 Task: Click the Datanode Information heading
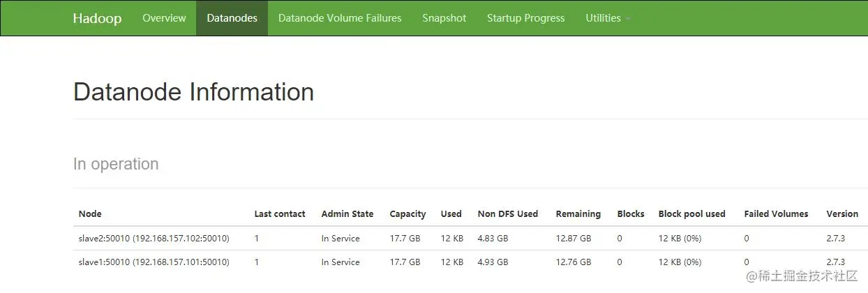pos(193,92)
